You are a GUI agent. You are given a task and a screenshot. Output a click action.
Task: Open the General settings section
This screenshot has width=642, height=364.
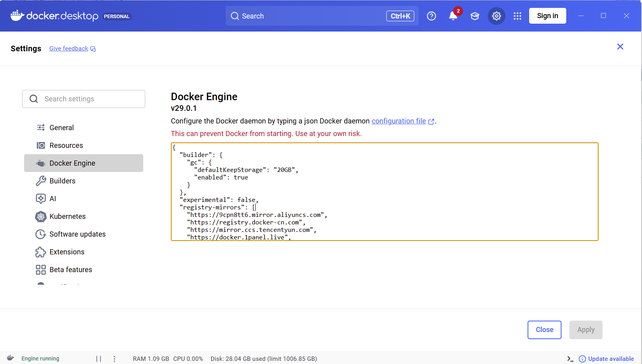tap(84, 128)
